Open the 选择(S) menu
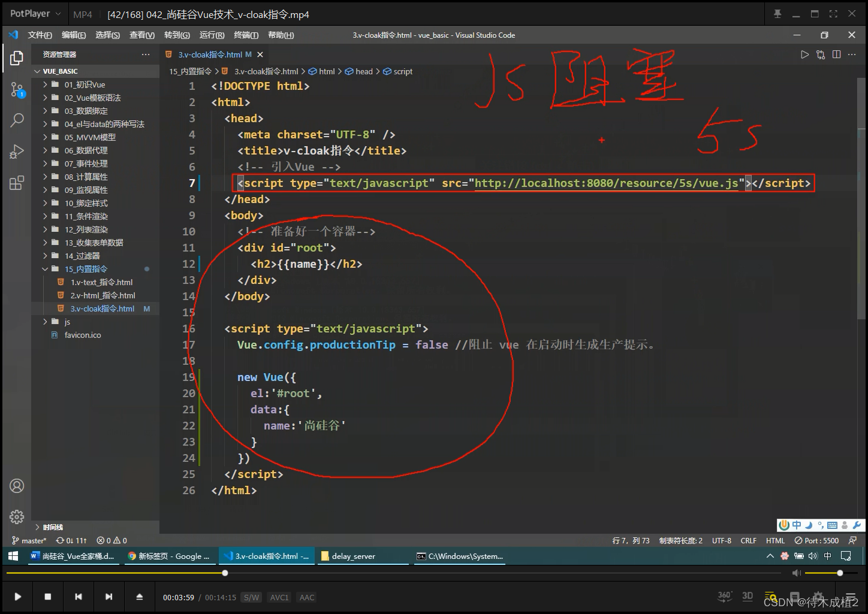The image size is (868, 614). [x=108, y=35]
